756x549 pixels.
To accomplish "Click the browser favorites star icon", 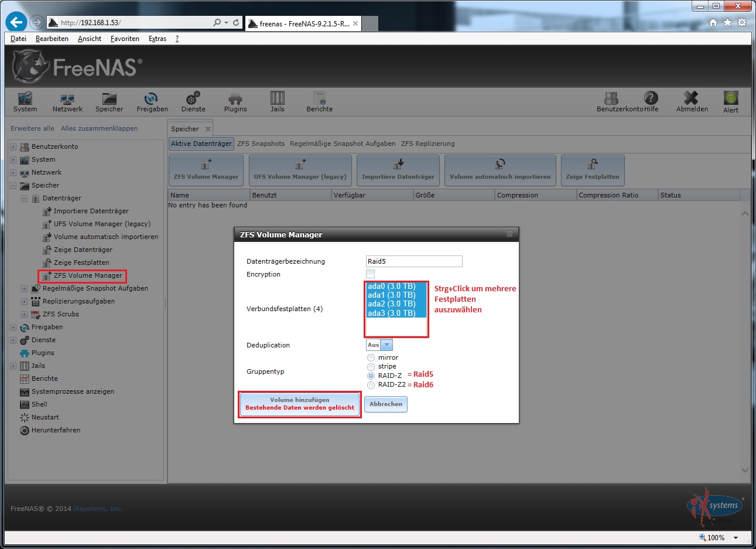I will tap(727, 22).
